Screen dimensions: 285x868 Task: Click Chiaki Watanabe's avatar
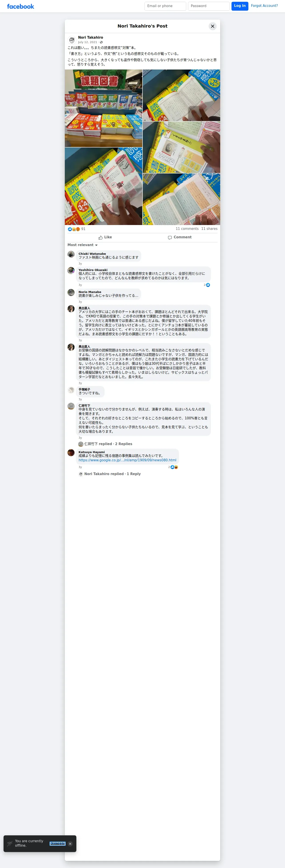(71, 254)
